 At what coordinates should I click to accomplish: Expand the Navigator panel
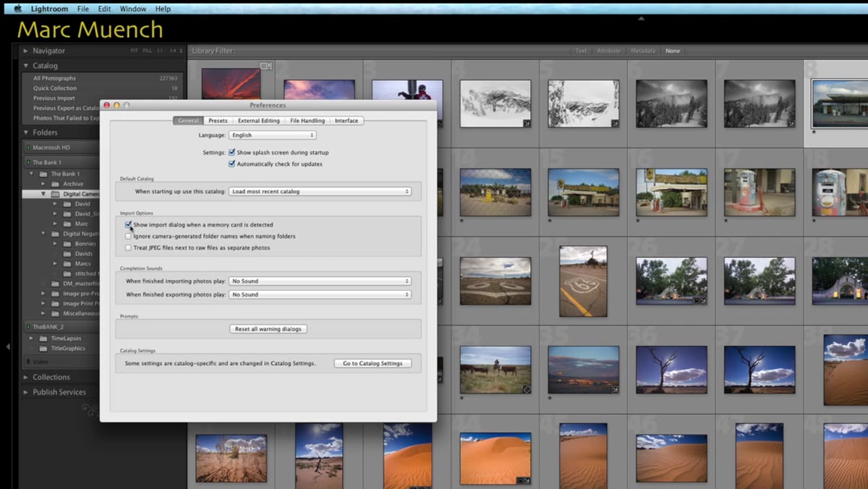point(26,51)
